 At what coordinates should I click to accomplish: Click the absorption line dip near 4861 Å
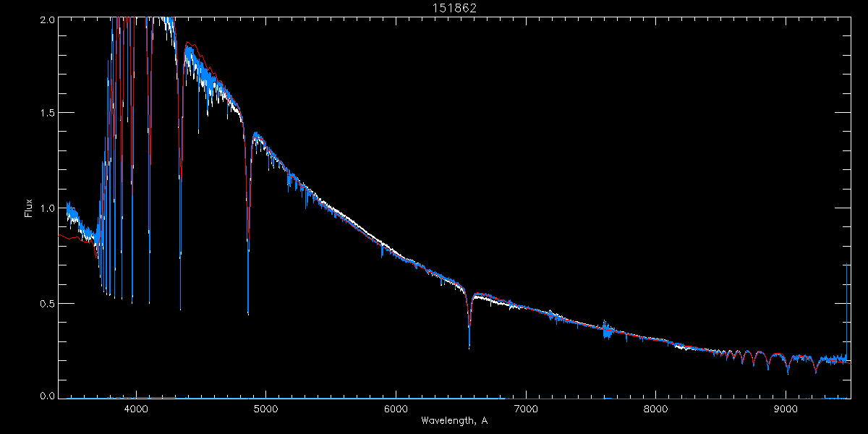click(248, 224)
